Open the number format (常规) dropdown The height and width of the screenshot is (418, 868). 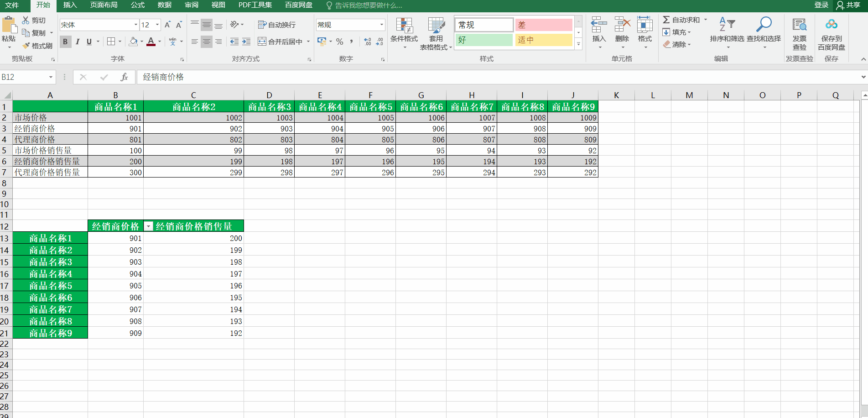(382, 25)
